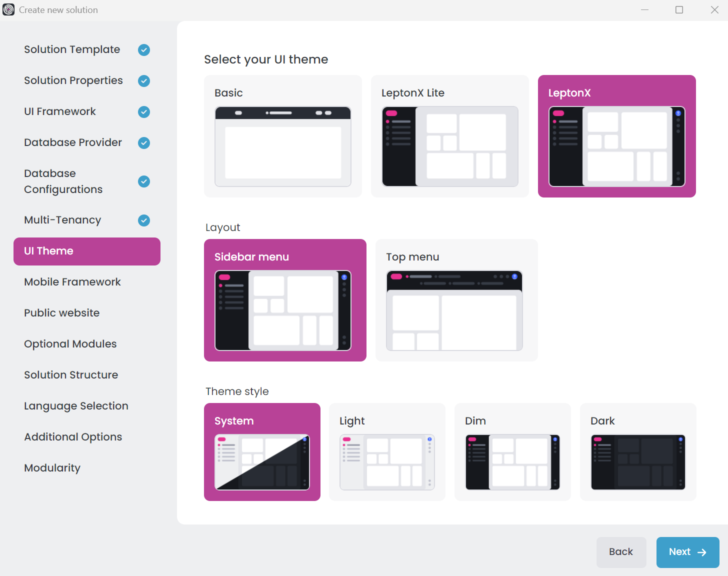Click the Dark style preview image
This screenshot has width=728, height=576.
(x=638, y=462)
